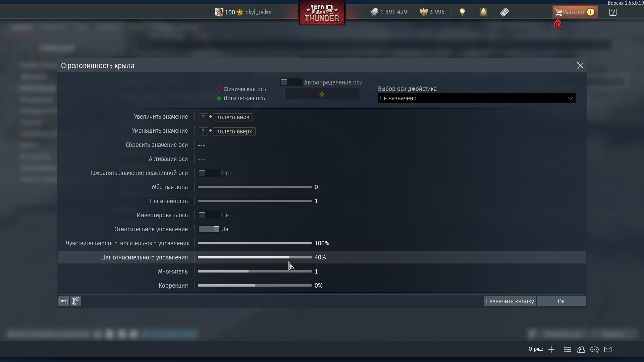
Task: Enable Сохранять значение неактивной оси toggle
Action: click(x=209, y=173)
